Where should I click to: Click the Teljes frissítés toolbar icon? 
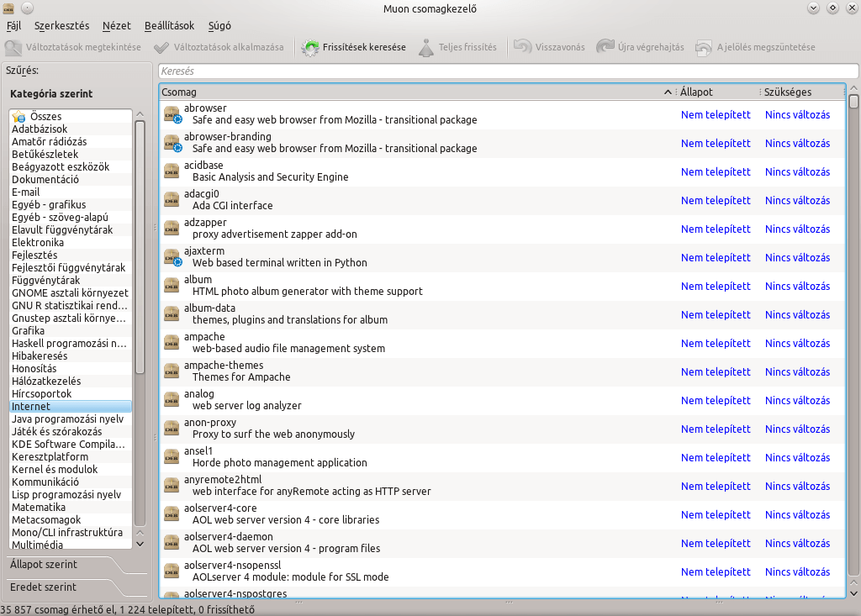pos(426,48)
